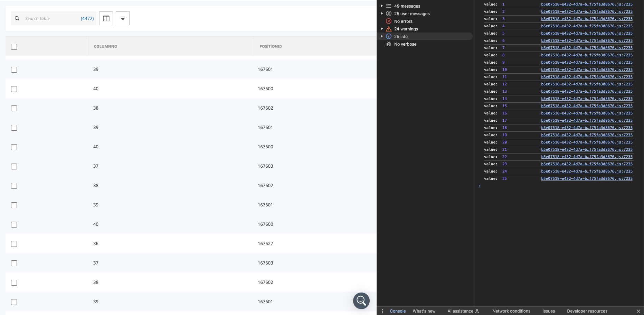The image size is (644, 315).
Task: Open the Network conditions tab
Action: coord(511,311)
